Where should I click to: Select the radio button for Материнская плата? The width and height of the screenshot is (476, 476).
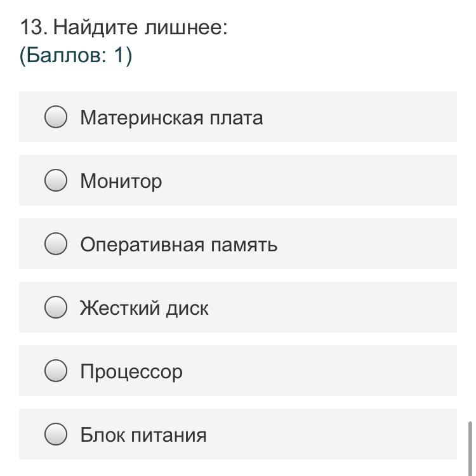[56, 117]
